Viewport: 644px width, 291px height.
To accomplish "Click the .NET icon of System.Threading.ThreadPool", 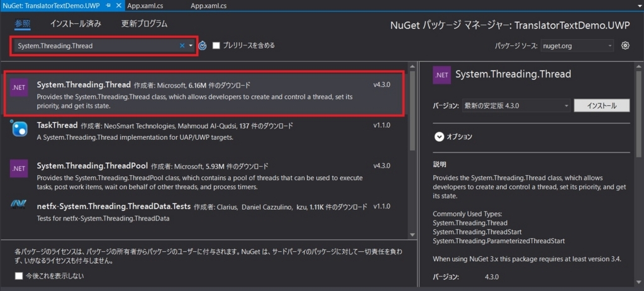I will (x=19, y=168).
